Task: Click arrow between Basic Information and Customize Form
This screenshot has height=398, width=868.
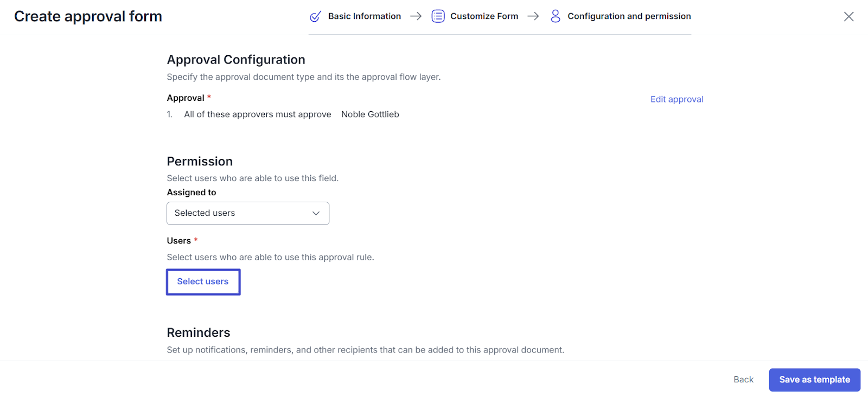Action: (x=416, y=16)
